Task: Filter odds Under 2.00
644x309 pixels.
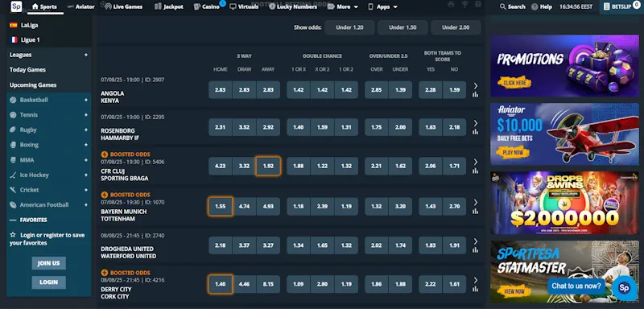Action: pos(456,27)
